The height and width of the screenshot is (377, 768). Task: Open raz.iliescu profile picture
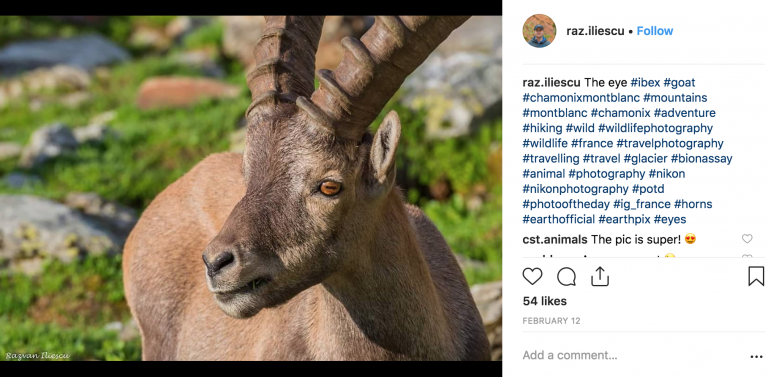(x=539, y=31)
